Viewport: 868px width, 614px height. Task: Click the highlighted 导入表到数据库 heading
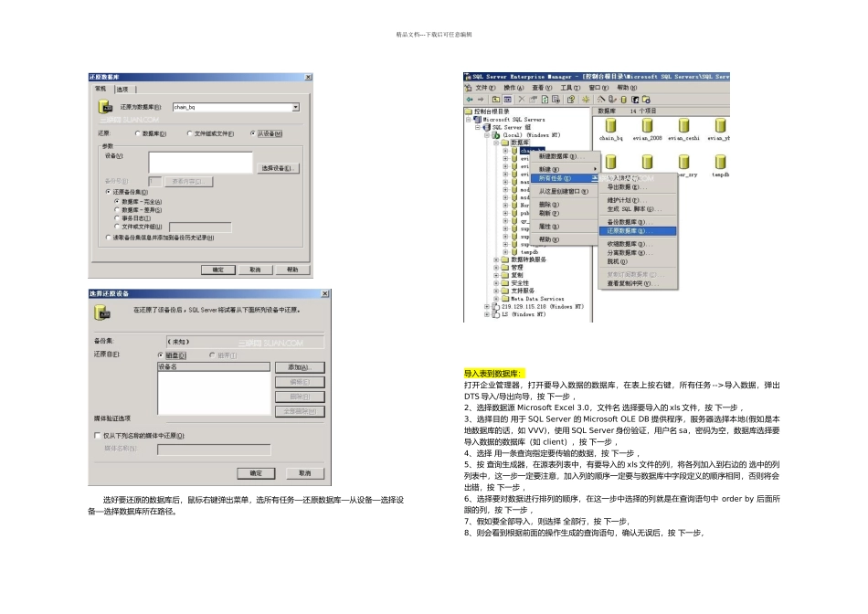pyautogui.click(x=492, y=374)
